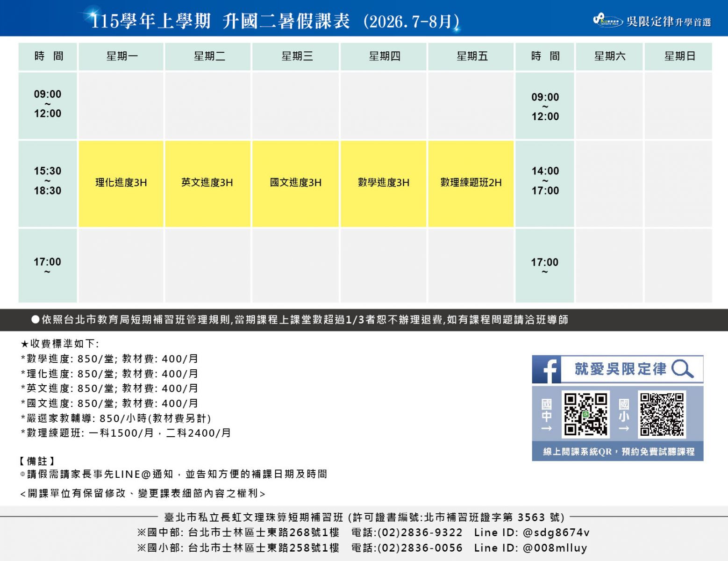Click the Facebook logo icon
Screen dimensions: 728x561
(x=547, y=369)
